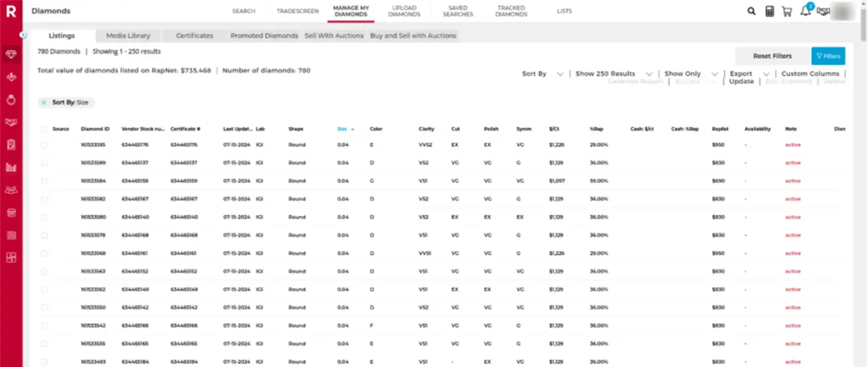Open the clipboard icon in the sidebar

click(11, 145)
